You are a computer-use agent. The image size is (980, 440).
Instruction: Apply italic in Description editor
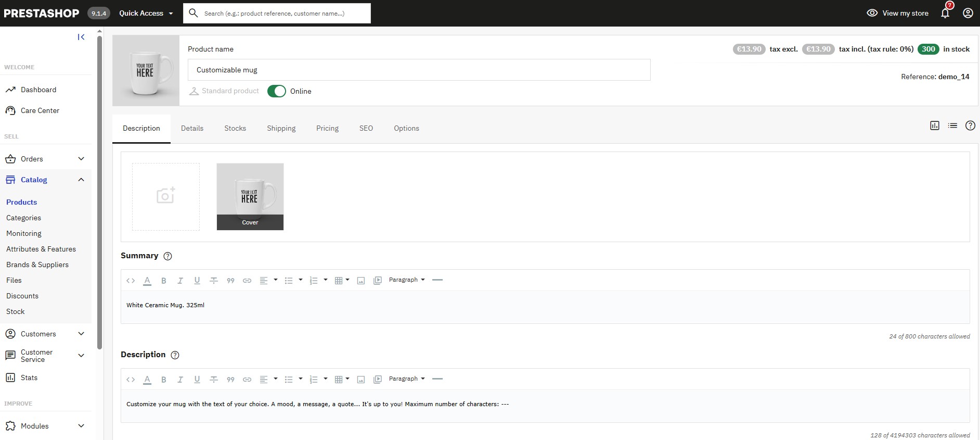pos(180,380)
